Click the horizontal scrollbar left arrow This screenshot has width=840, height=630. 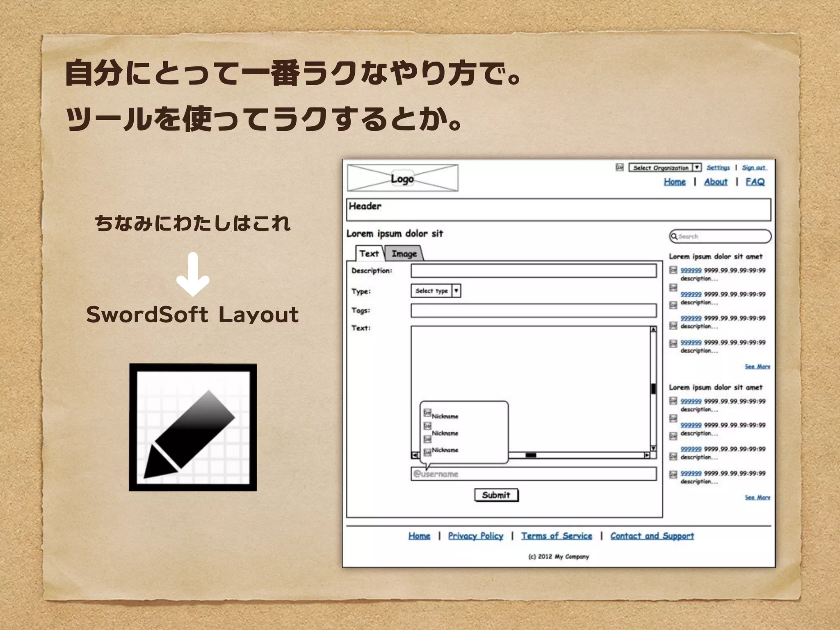[415, 455]
